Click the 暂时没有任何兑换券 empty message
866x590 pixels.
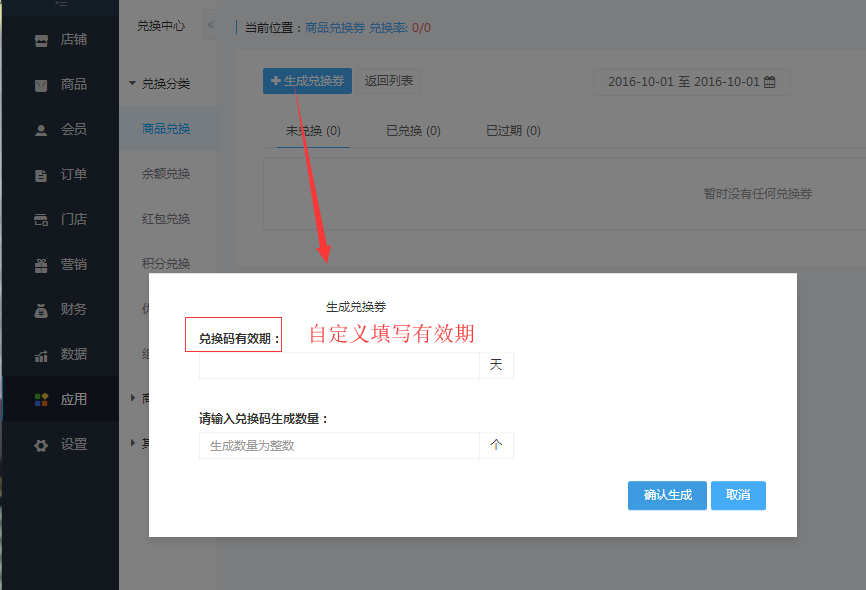coord(757,194)
